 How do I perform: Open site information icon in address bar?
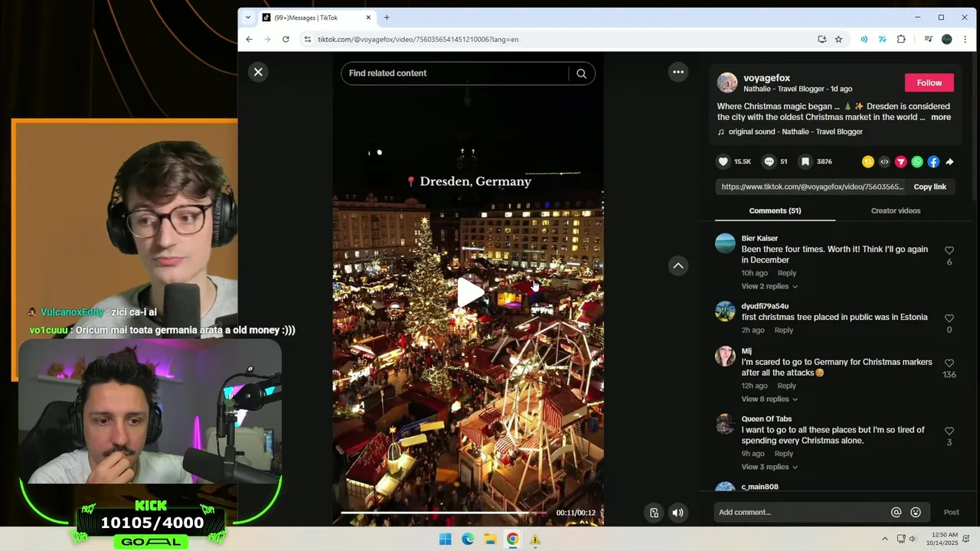pyautogui.click(x=307, y=39)
